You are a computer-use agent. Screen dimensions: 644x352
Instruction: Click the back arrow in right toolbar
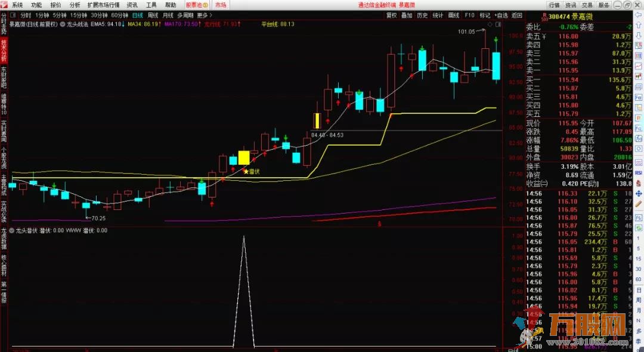[638, 15]
